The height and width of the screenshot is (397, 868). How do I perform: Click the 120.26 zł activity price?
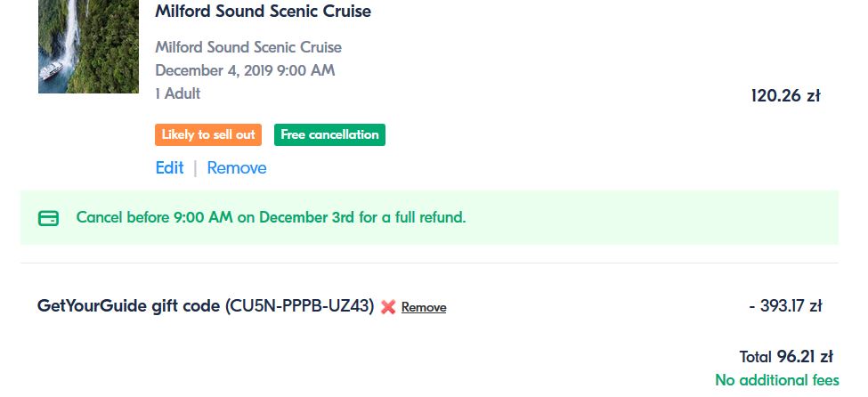click(x=785, y=95)
